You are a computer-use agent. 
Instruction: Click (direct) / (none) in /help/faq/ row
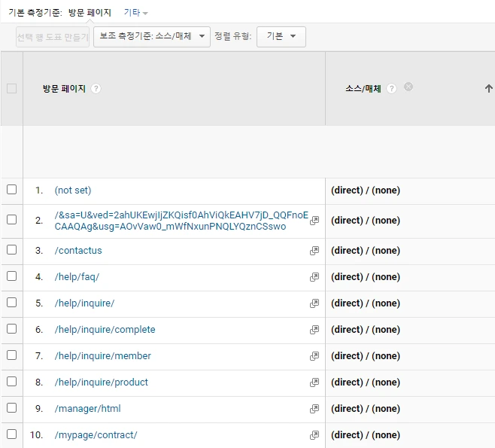tap(366, 277)
